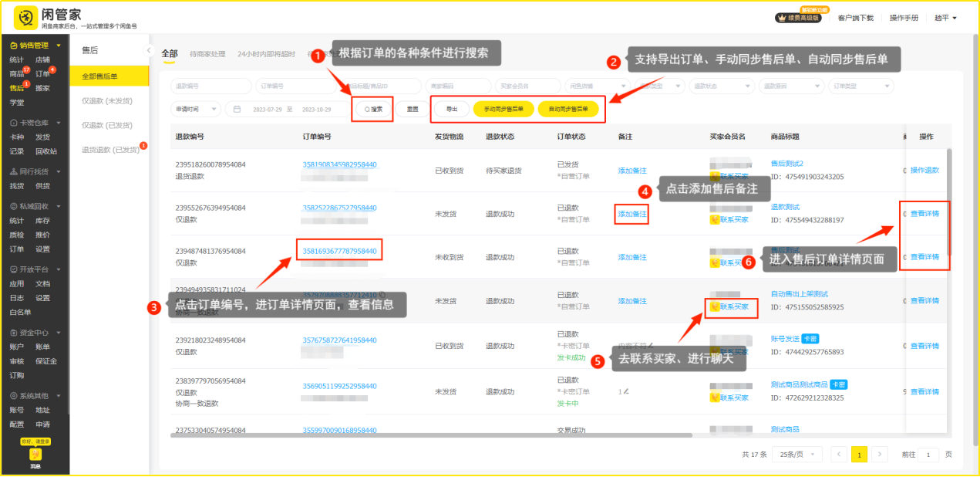Screen dimensions: 980x477
Task: Open order link 3581693677787958440
Action: point(339,251)
